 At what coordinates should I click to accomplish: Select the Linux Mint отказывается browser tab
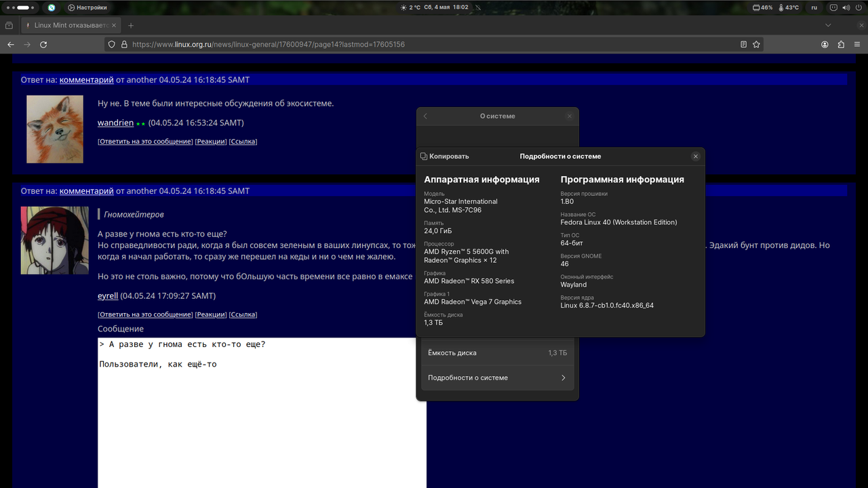coord(70,25)
